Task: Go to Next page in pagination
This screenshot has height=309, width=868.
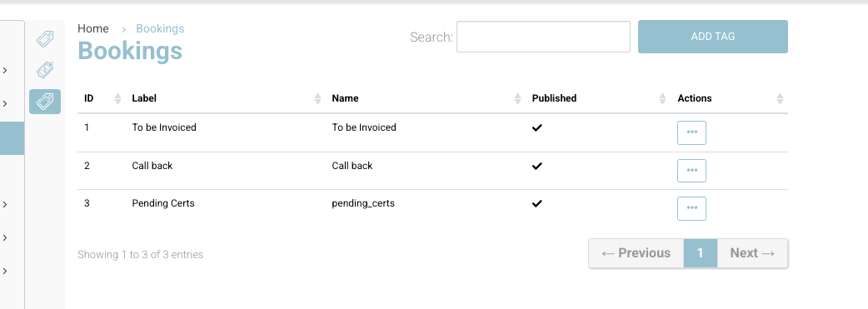Action: (752, 253)
